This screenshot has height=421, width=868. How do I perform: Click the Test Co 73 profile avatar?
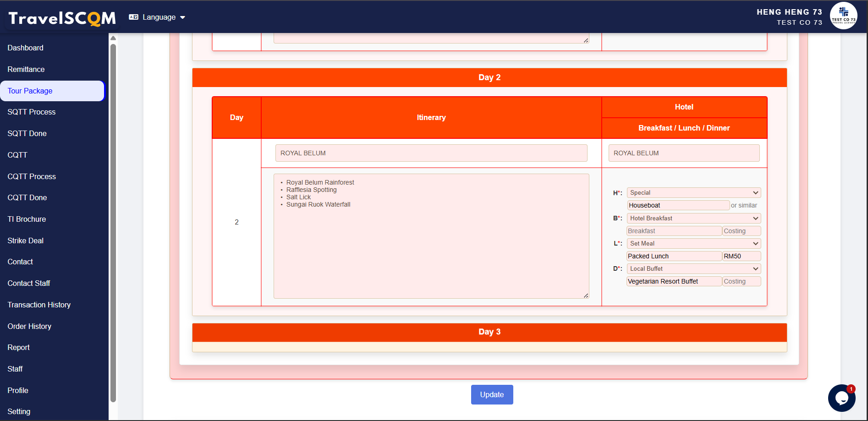(843, 16)
